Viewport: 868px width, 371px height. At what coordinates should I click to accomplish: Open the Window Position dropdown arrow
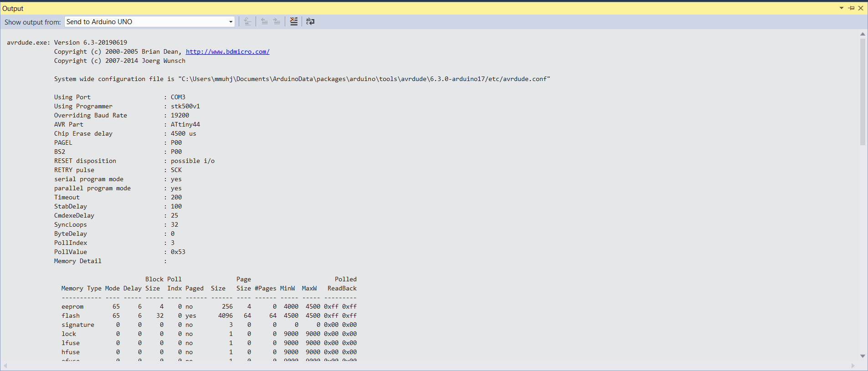(842, 8)
